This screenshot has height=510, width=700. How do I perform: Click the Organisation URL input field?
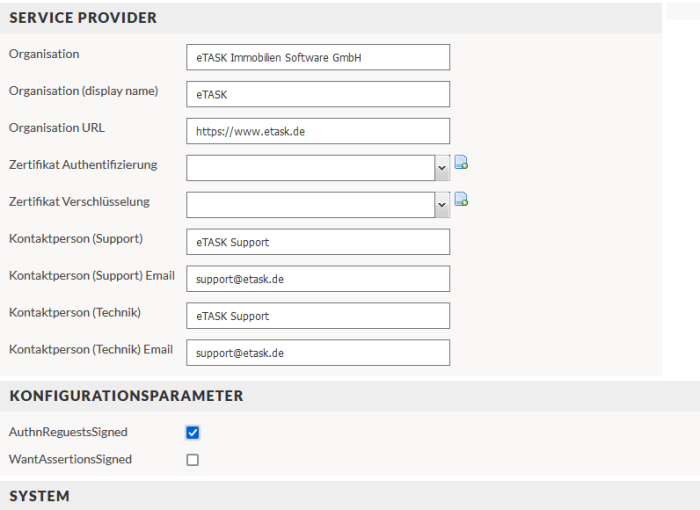click(x=318, y=131)
